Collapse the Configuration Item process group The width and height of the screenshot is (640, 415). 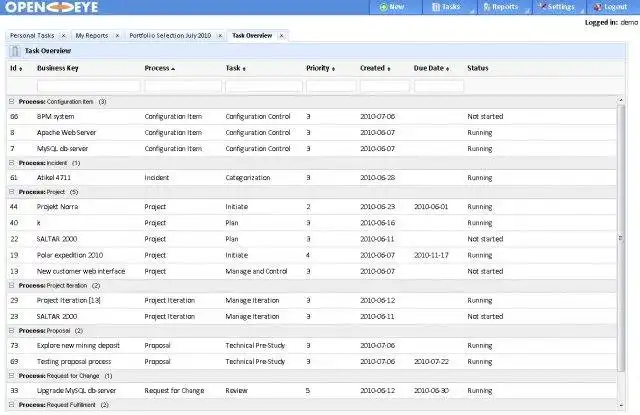pyautogui.click(x=12, y=102)
